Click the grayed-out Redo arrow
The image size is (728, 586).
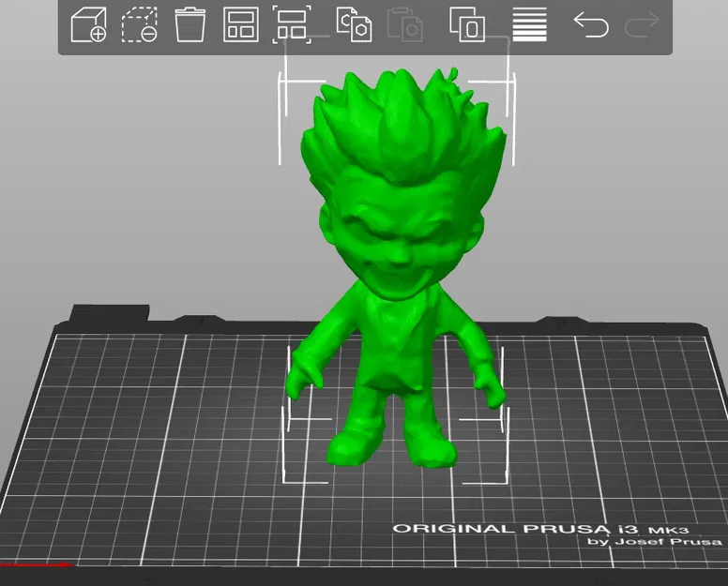(642, 25)
